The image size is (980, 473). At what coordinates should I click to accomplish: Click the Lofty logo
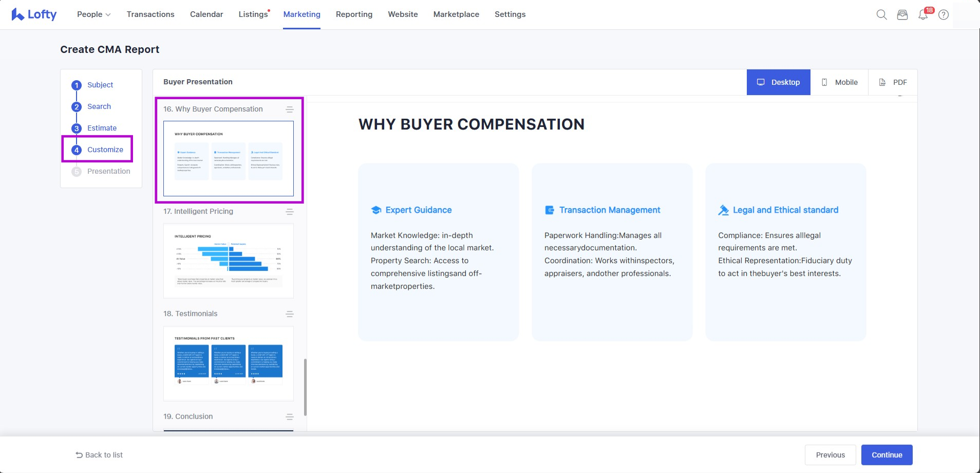point(34,14)
